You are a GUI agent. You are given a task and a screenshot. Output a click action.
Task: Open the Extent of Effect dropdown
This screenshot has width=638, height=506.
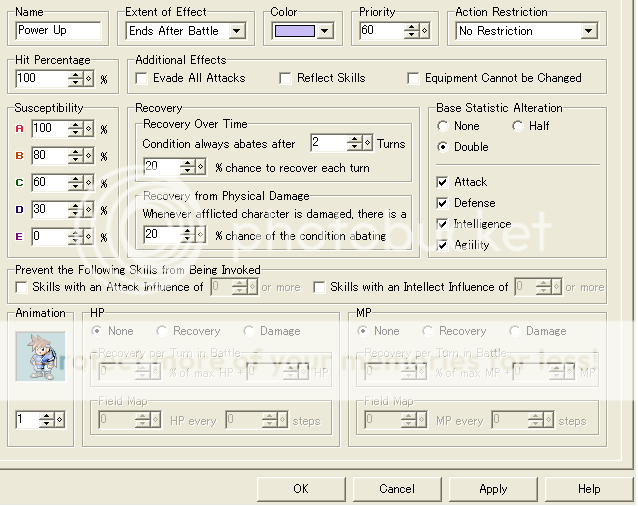(x=236, y=31)
